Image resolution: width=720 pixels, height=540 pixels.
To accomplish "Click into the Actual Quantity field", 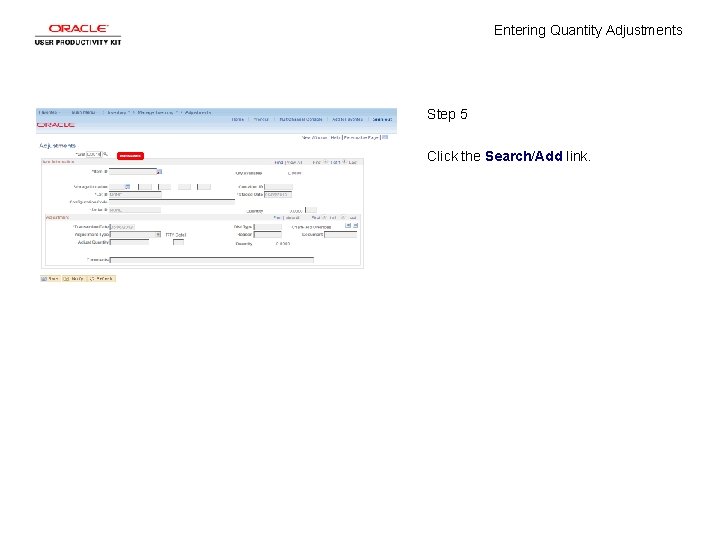I will click(129, 242).
